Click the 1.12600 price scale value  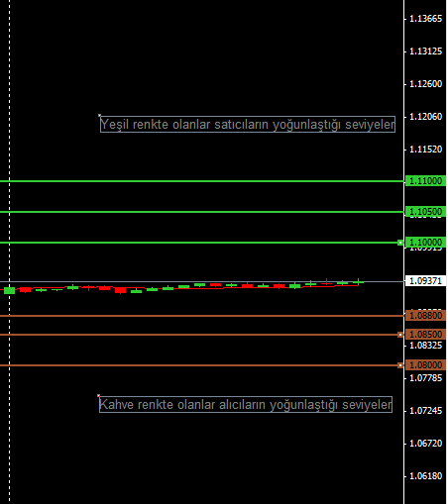(x=425, y=84)
